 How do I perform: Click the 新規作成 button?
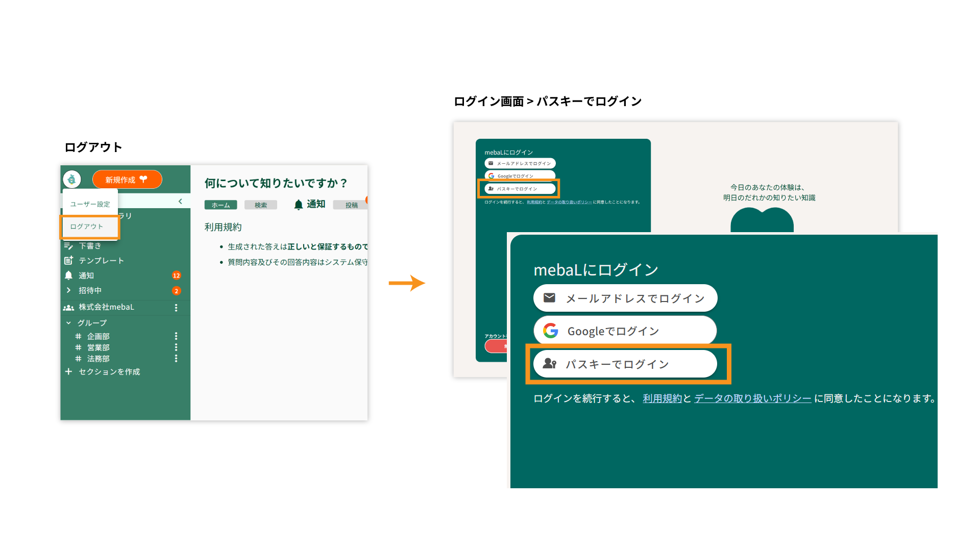(127, 180)
